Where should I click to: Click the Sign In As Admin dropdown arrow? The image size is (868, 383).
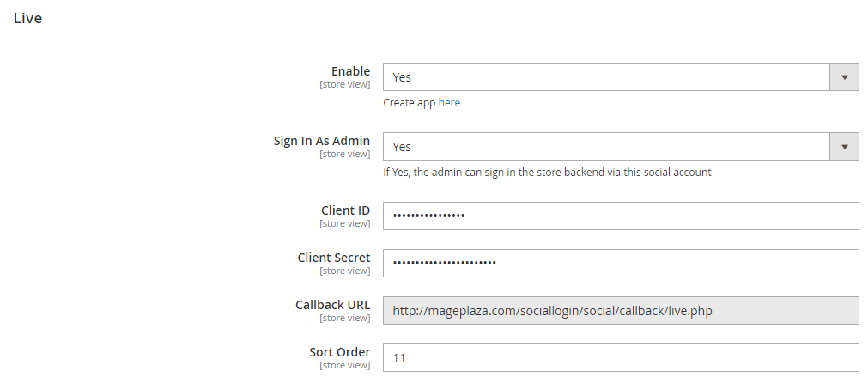(844, 147)
